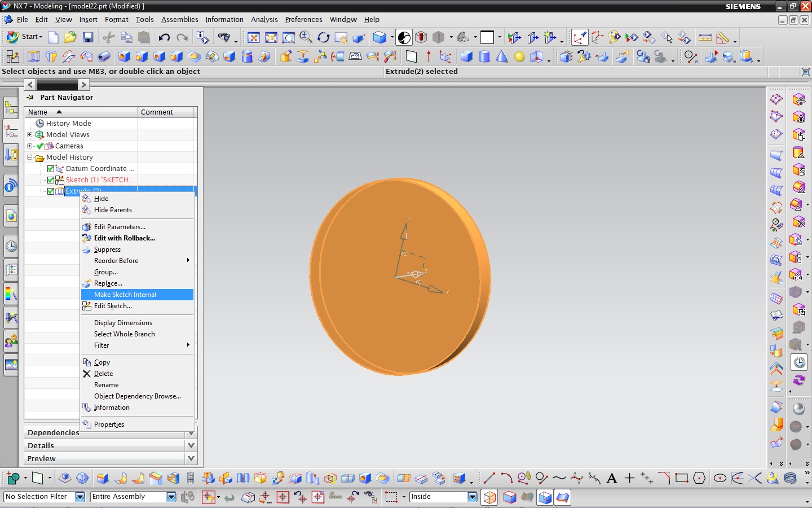Choose Make Sketch Internal from context menu
This screenshot has width=812, height=508.
[125, 294]
